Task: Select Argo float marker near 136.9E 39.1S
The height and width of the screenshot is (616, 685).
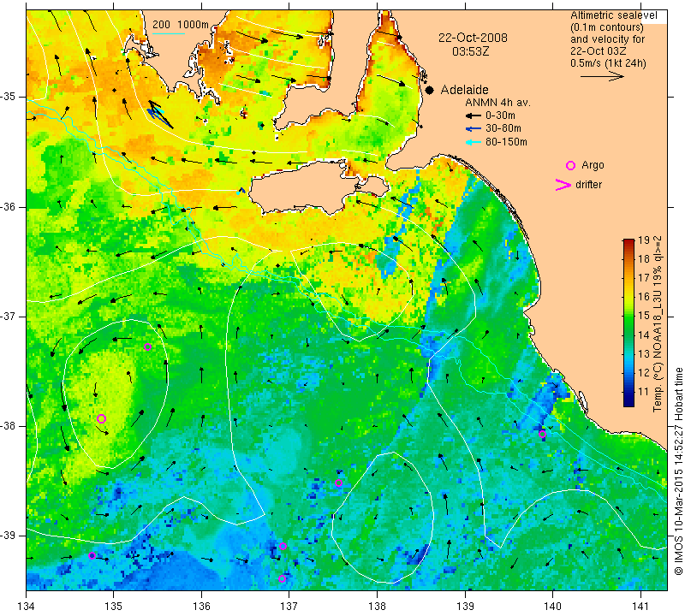Action: click(283, 546)
